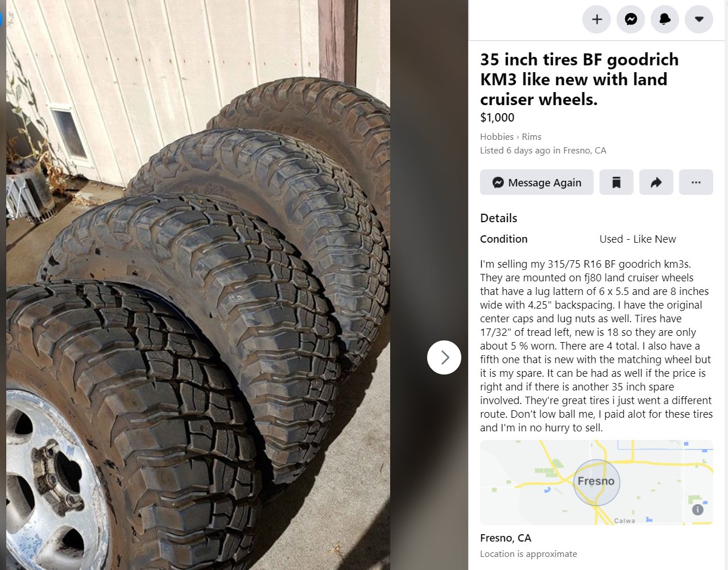Viewport: 728px width, 570px height.
Task: Open the Rims category link
Action: click(531, 136)
